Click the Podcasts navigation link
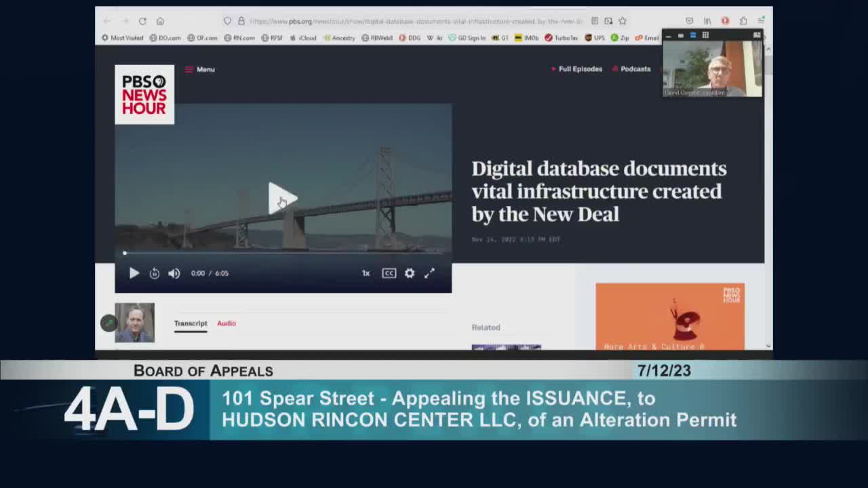868x488 pixels. 634,68
